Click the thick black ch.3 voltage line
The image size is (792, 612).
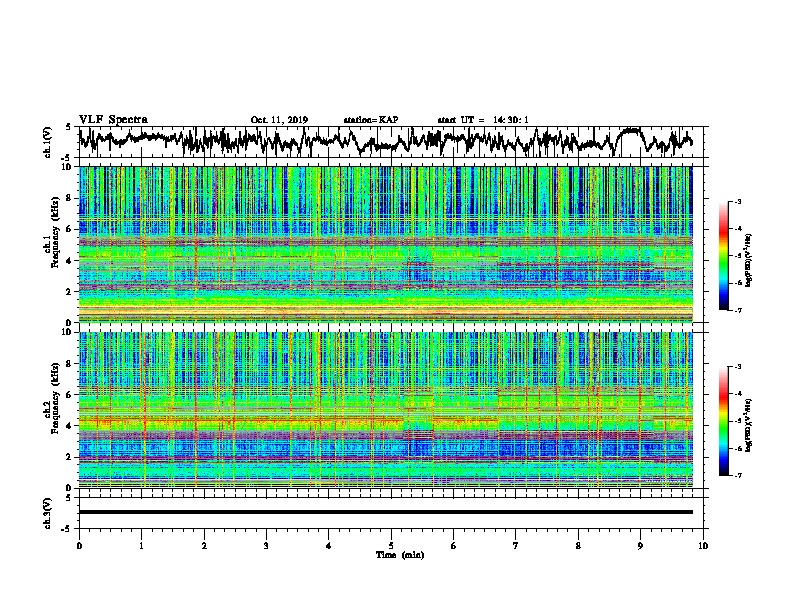(385, 512)
